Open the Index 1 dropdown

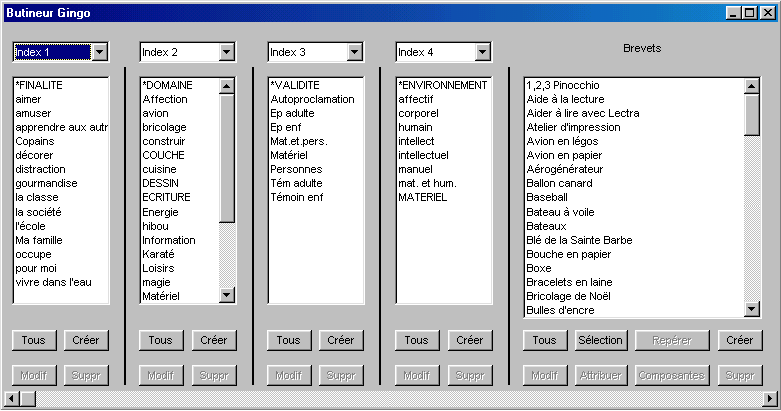coord(99,52)
